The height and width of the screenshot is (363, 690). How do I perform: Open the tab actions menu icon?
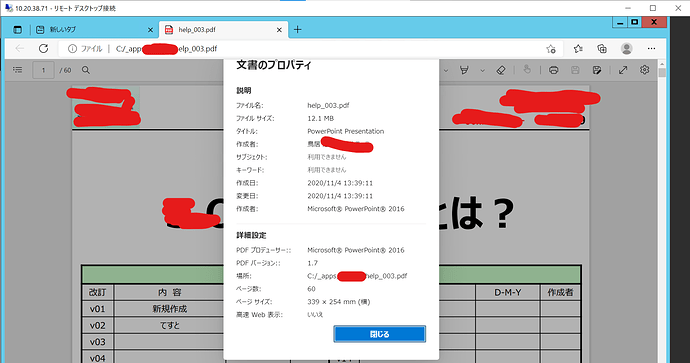click(x=18, y=30)
